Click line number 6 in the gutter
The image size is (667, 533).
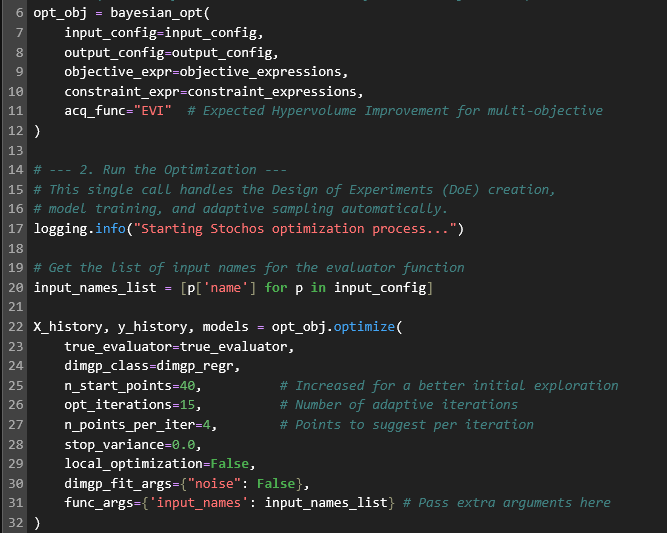[x=20, y=15]
